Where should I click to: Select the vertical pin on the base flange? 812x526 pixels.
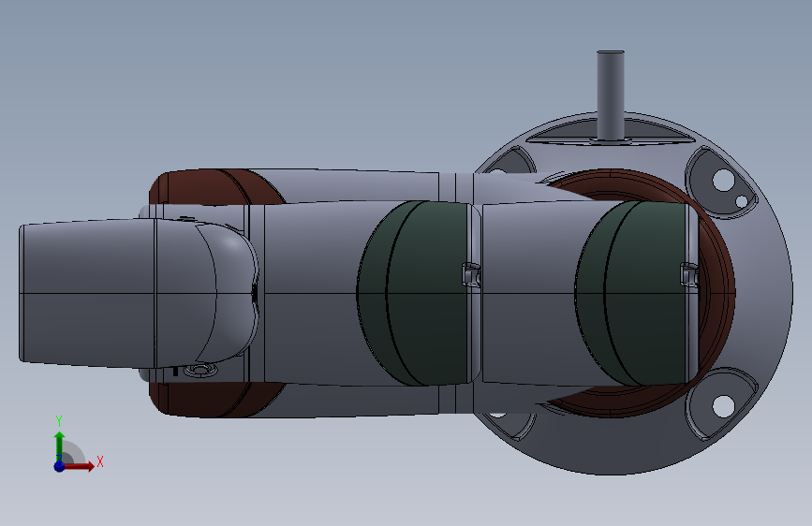(x=611, y=95)
